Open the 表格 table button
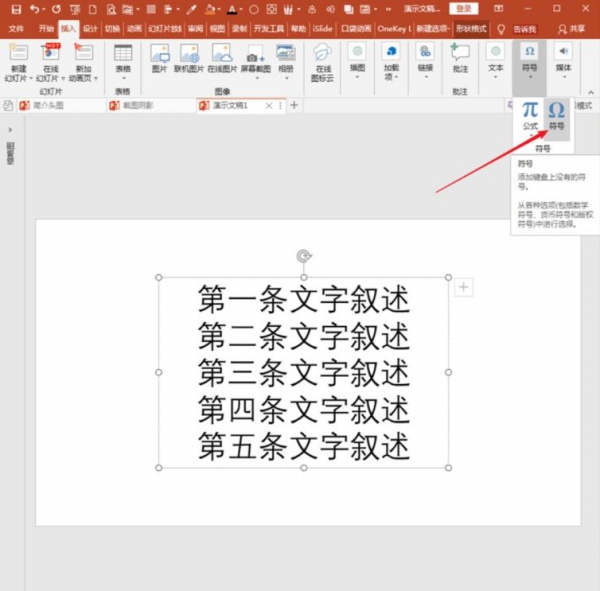The image size is (600, 591). (x=123, y=61)
